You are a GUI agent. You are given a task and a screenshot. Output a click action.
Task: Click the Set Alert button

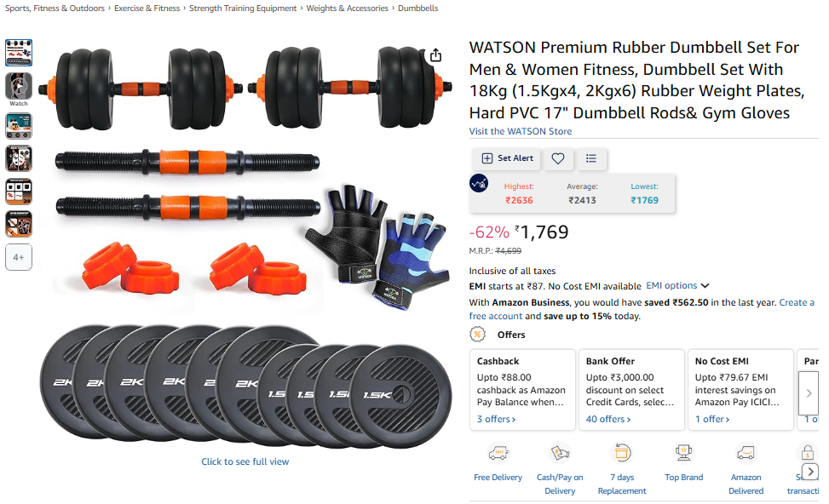pos(506,158)
